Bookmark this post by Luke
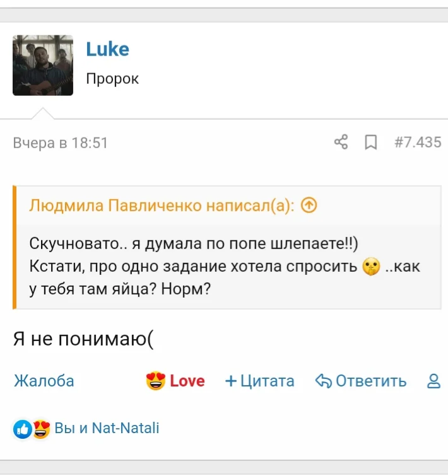 click(x=371, y=142)
